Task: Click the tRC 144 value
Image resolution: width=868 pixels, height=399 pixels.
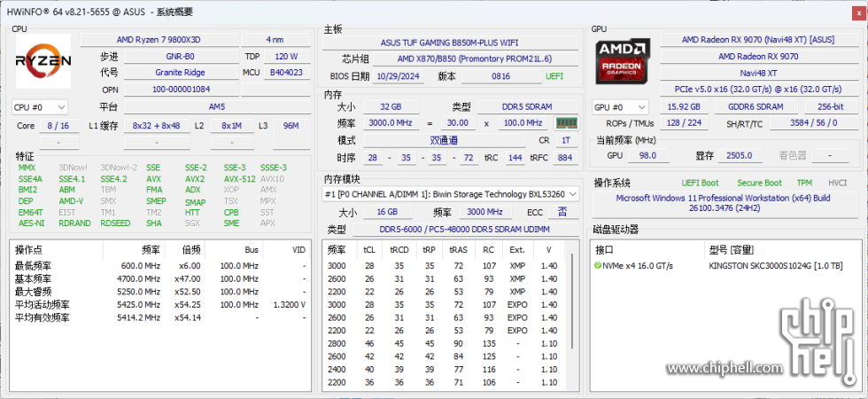Action: 515,158
